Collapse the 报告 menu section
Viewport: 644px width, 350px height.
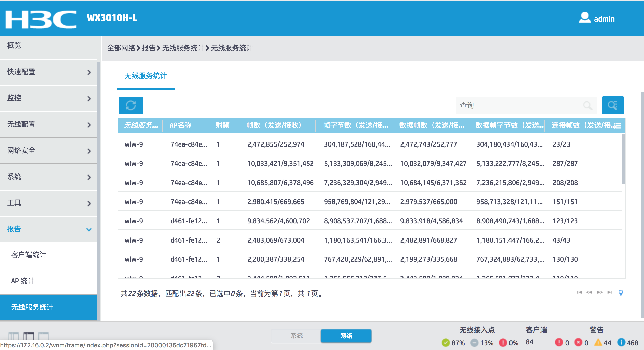(48, 229)
